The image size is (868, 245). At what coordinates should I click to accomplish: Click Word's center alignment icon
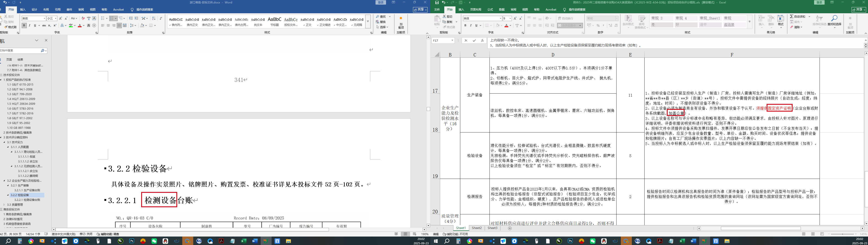tap(108, 25)
